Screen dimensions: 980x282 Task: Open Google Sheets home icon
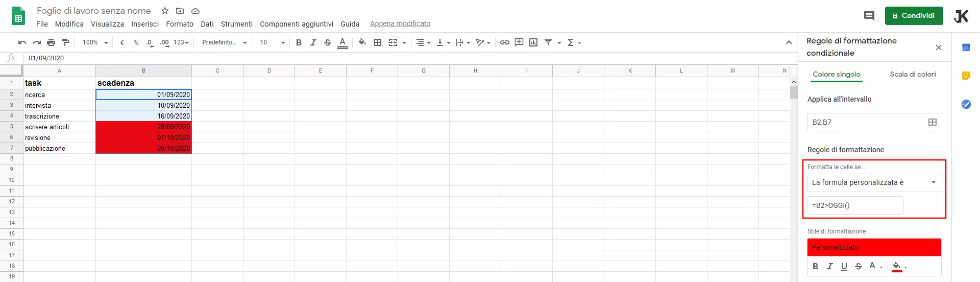[18, 16]
